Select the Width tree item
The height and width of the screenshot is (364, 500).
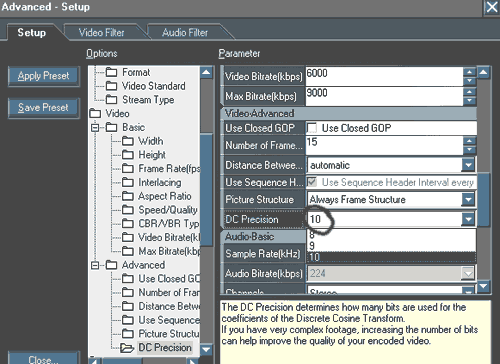pyautogui.click(x=151, y=141)
